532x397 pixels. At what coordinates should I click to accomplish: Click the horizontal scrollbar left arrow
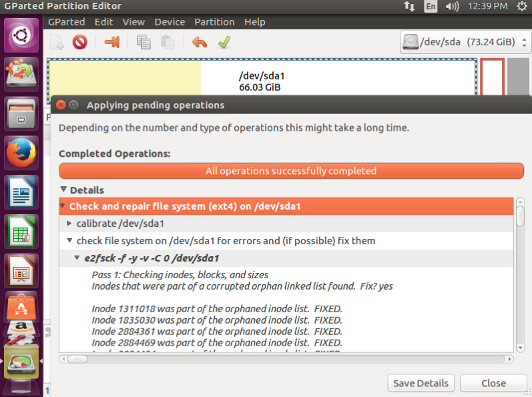click(x=63, y=359)
